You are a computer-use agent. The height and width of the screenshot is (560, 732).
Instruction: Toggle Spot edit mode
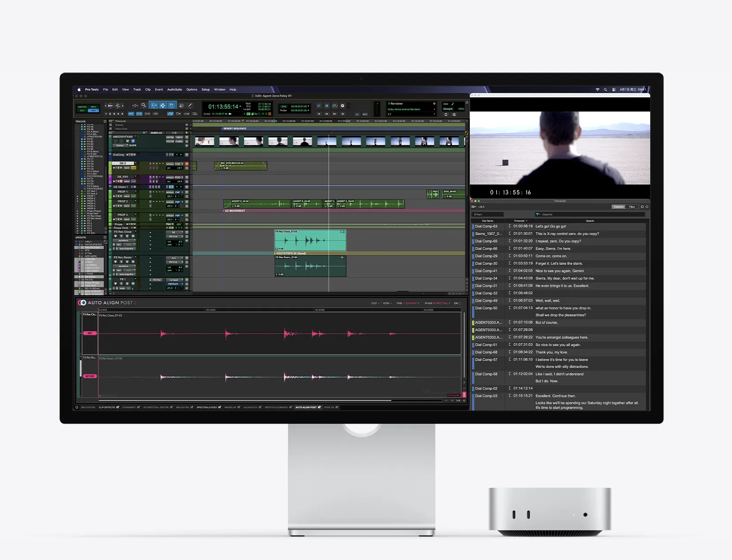pos(94,107)
